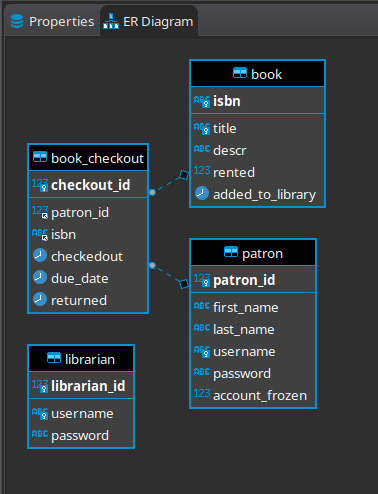The height and width of the screenshot is (494, 378).
Task: Select the due_date column
Action: tap(88, 278)
